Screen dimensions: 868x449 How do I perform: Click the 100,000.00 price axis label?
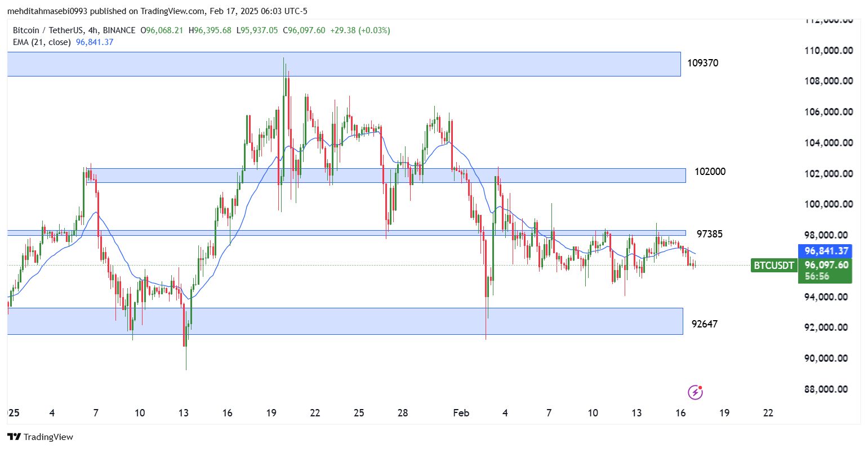click(x=829, y=204)
